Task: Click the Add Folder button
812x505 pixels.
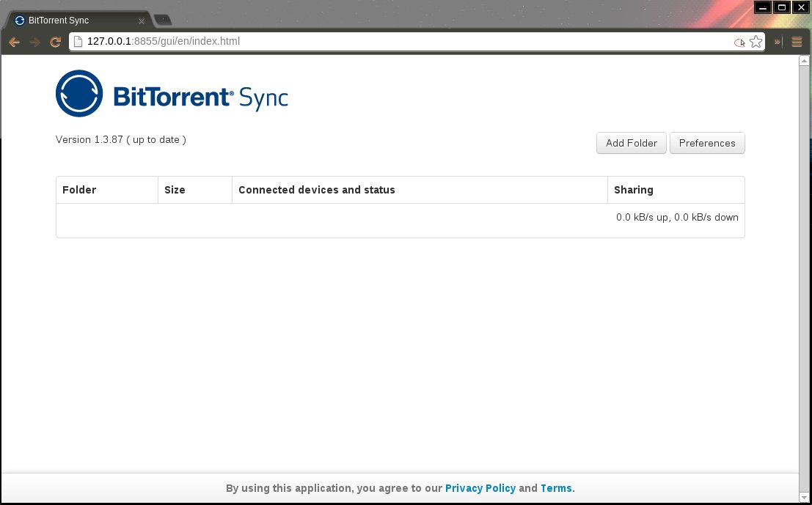Action: coord(632,144)
